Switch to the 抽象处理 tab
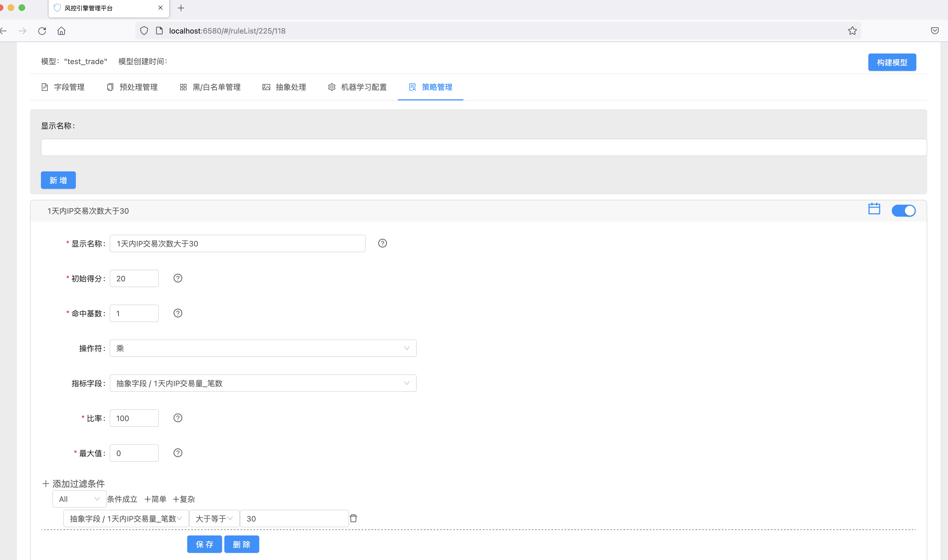The image size is (948, 560). [x=284, y=87]
